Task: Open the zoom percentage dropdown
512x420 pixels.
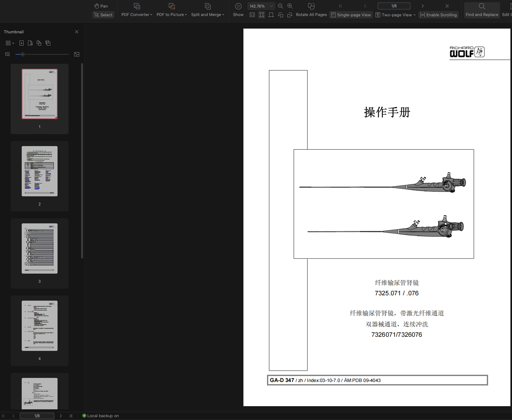Action: point(271,6)
